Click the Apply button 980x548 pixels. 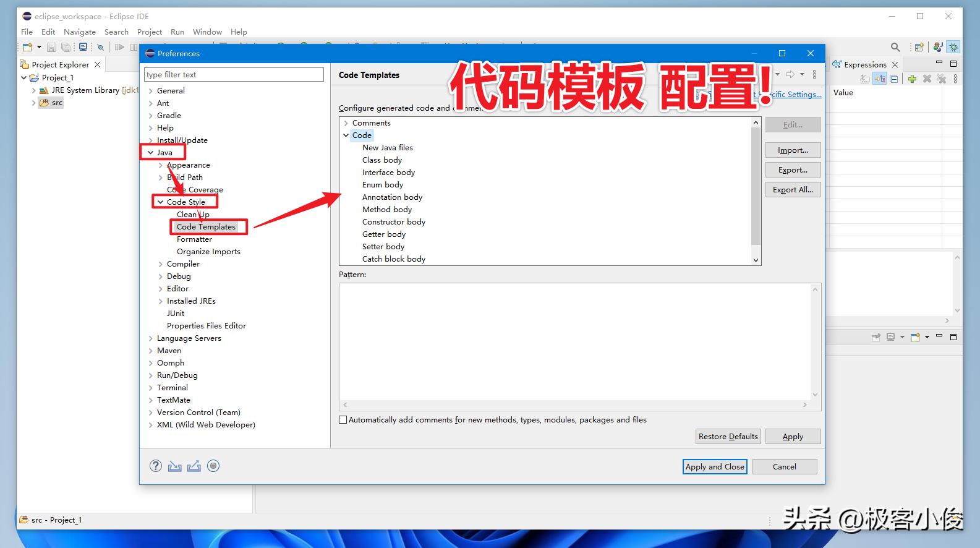[793, 436]
